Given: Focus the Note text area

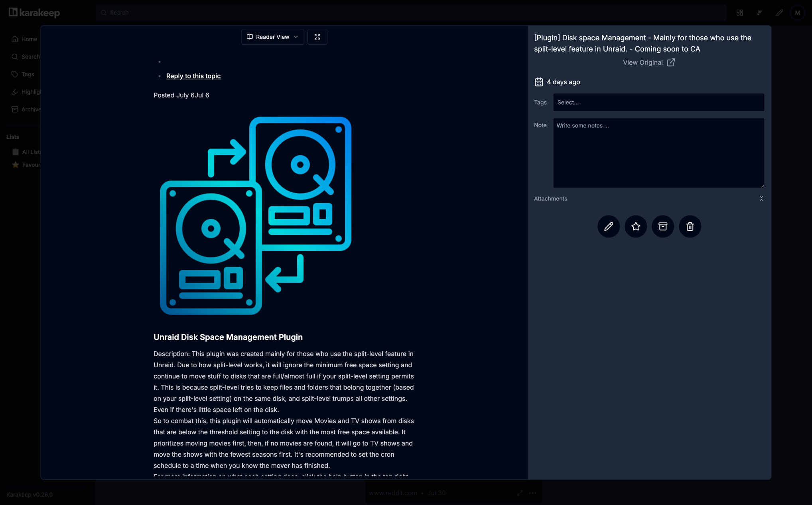Looking at the screenshot, I should tap(658, 153).
